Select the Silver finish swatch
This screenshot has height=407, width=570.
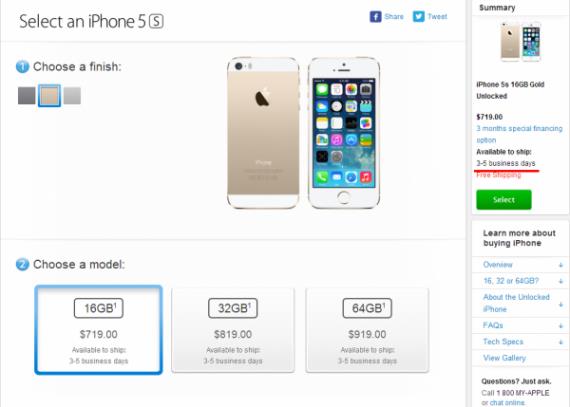(x=72, y=96)
